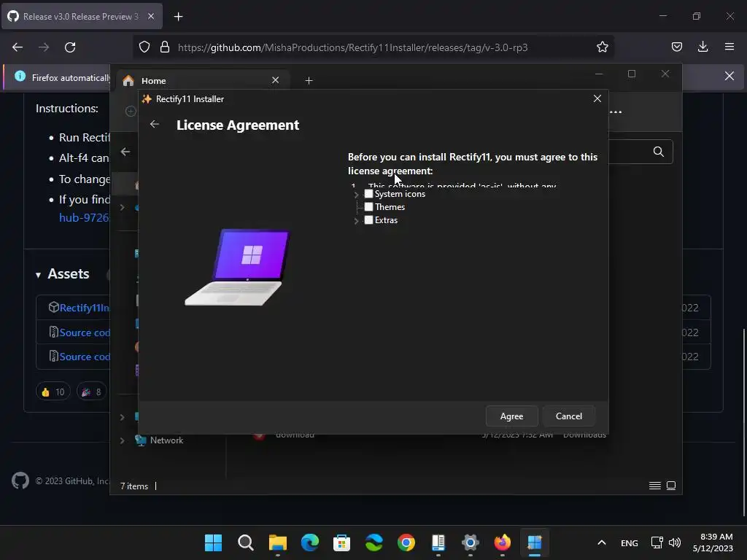Download second Source code archive link
Screen dimensions: 747x560
pyautogui.click(x=85, y=357)
